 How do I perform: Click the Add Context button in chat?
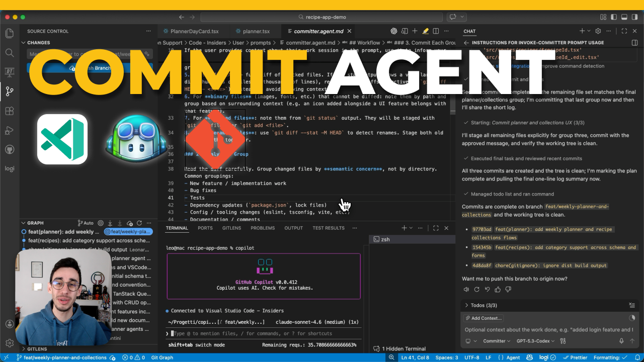[x=483, y=318]
